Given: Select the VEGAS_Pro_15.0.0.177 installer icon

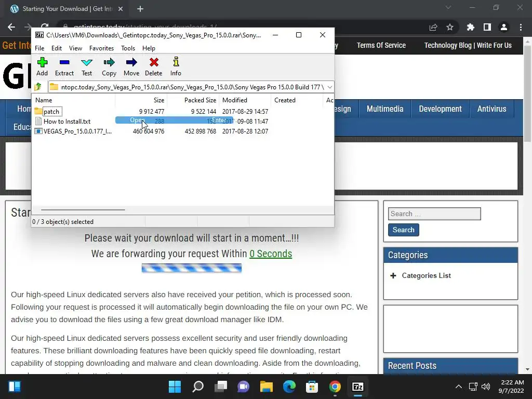Looking at the screenshot, I should (x=38, y=131).
